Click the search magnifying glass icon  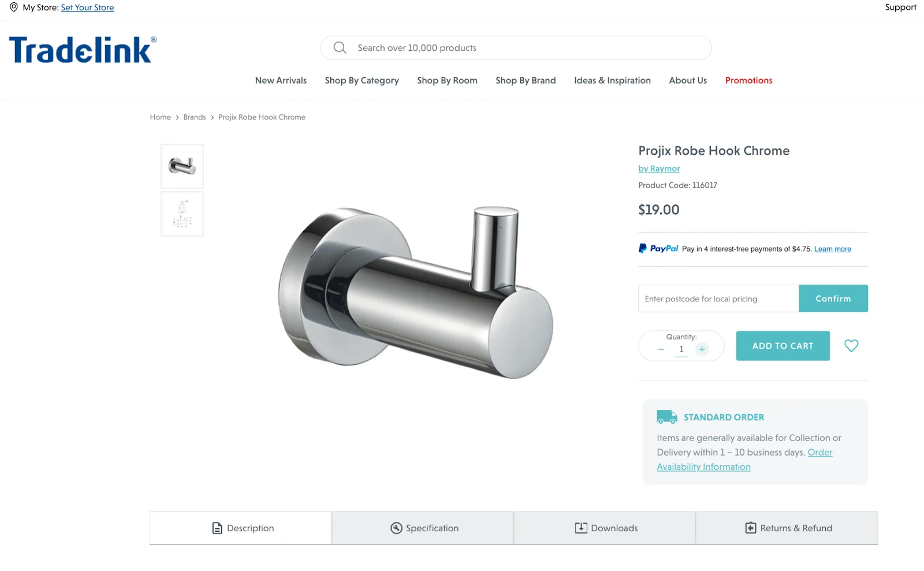click(x=340, y=47)
